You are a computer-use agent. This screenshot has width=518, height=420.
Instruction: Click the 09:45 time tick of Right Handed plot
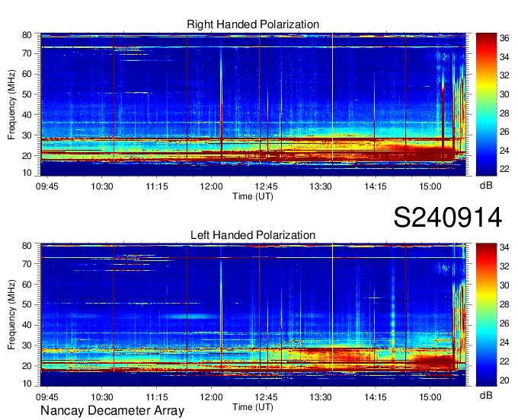coord(47,186)
